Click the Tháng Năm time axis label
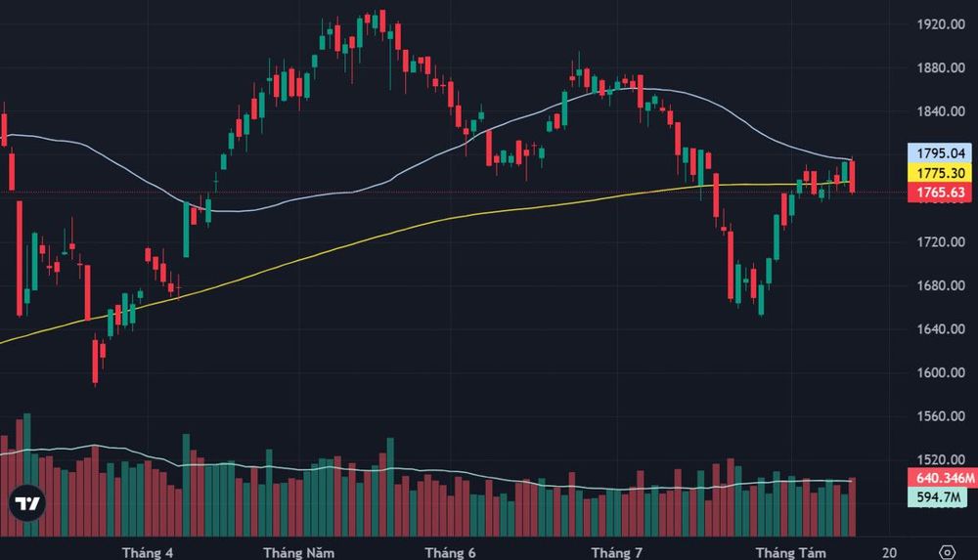Image resolution: width=978 pixels, height=560 pixels. 298,552
